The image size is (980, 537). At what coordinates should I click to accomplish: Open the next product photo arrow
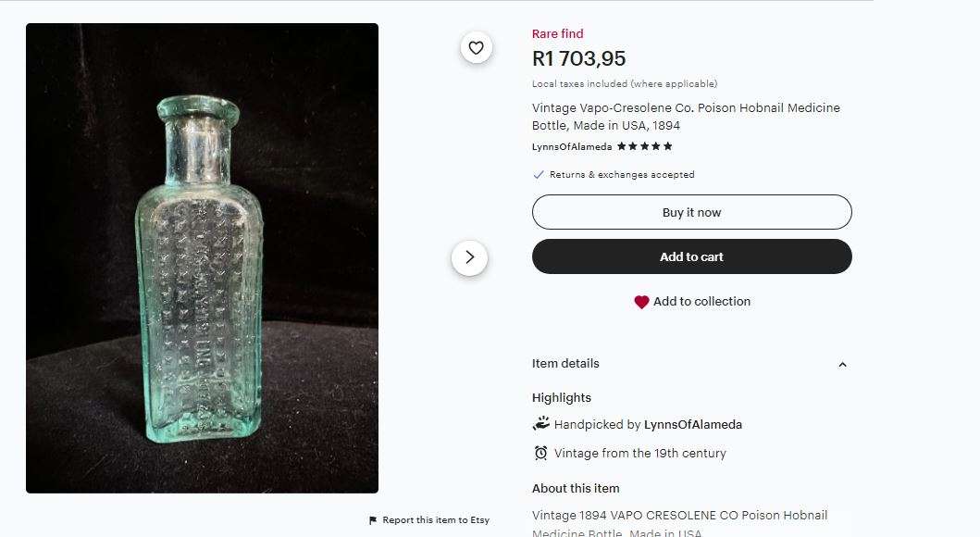click(470, 257)
